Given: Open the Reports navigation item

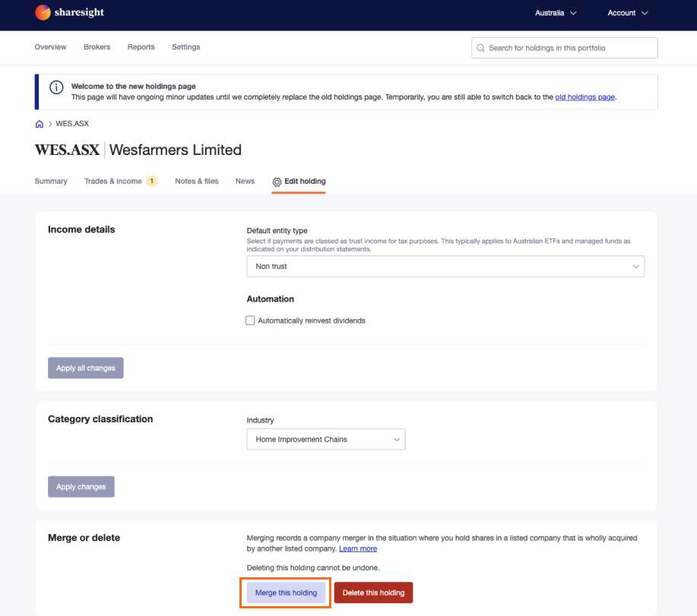Looking at the screenshot, I should pos(141,47).
